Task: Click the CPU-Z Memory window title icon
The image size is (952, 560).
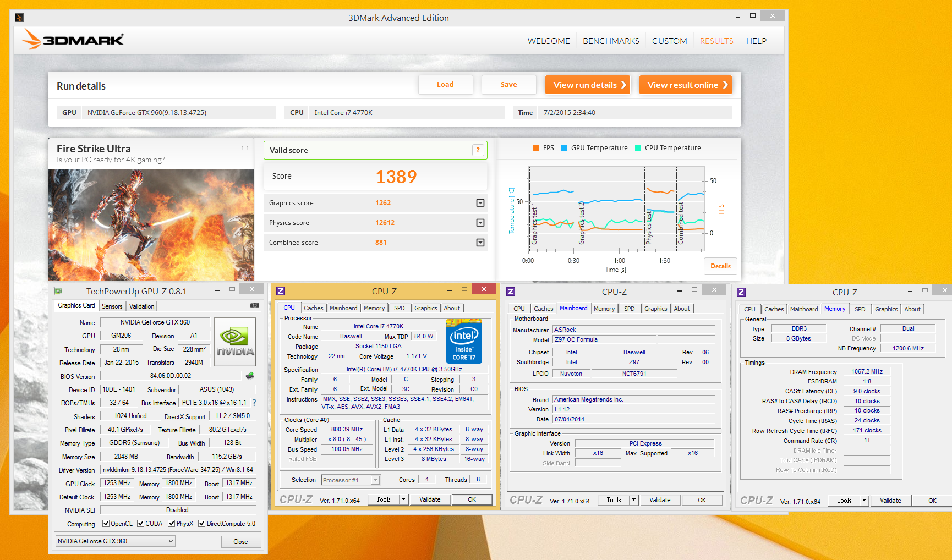Action: [741, 292]
